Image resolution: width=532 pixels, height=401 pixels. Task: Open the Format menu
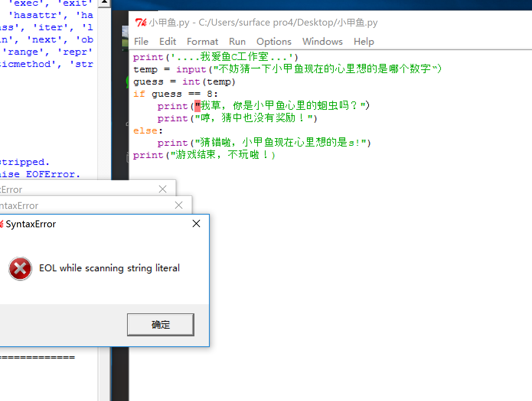(202, 41)
